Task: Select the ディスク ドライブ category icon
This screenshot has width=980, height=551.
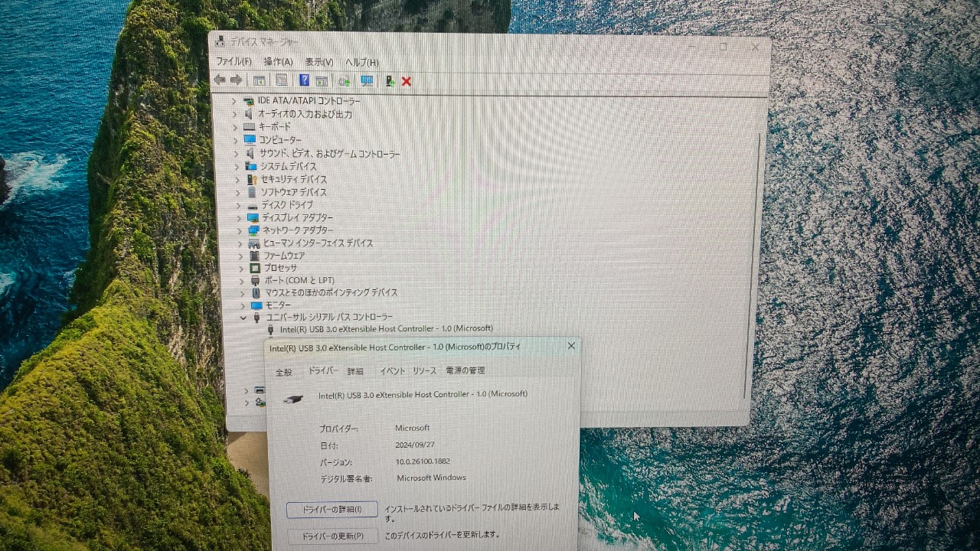Action: (253, 205)
